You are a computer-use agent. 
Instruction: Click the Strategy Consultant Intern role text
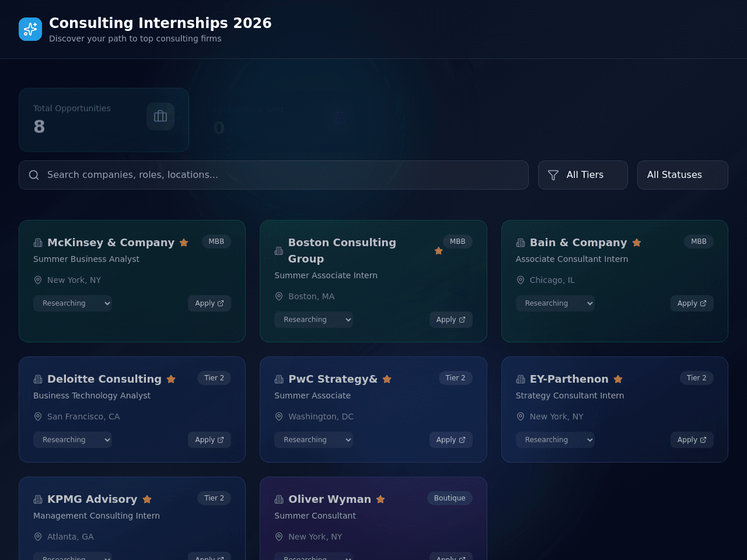570,395
